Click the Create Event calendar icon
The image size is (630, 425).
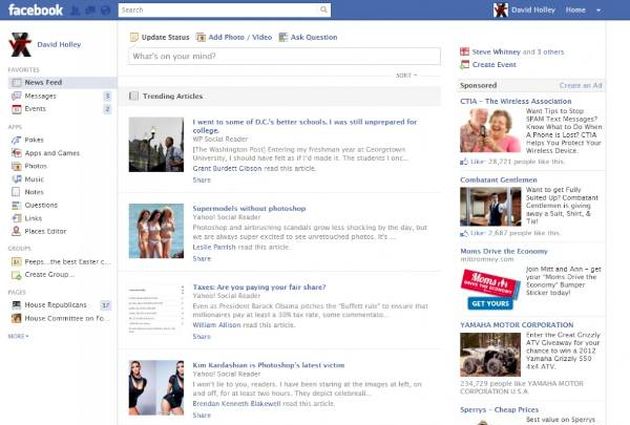click(x=465, y=64)
